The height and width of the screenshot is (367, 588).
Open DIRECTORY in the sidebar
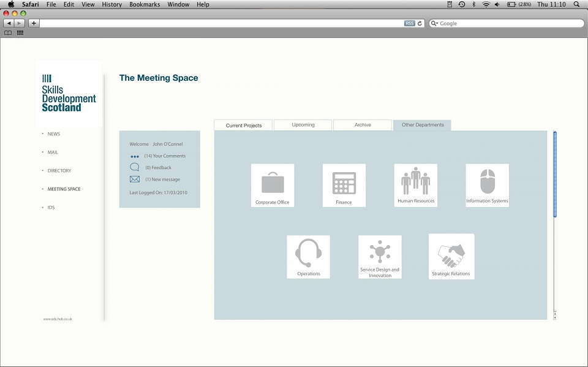tap(59, 171)
